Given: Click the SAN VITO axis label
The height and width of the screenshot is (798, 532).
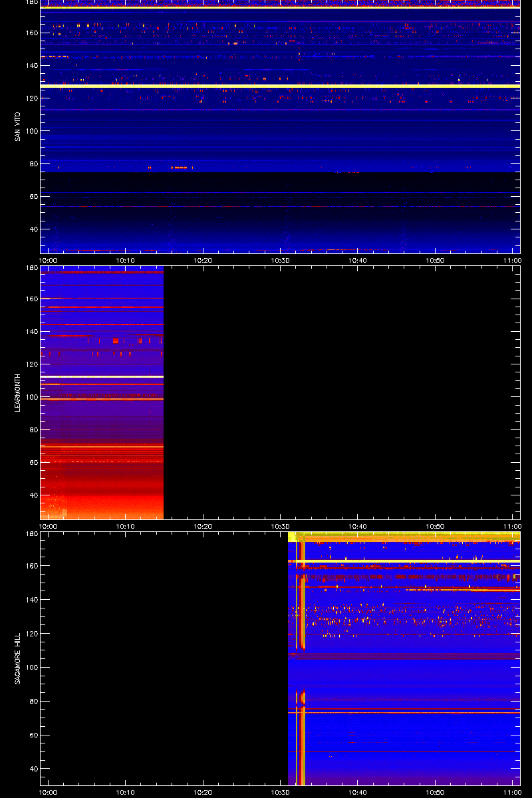Looking at the screenshot, I should tap(18, 126).
